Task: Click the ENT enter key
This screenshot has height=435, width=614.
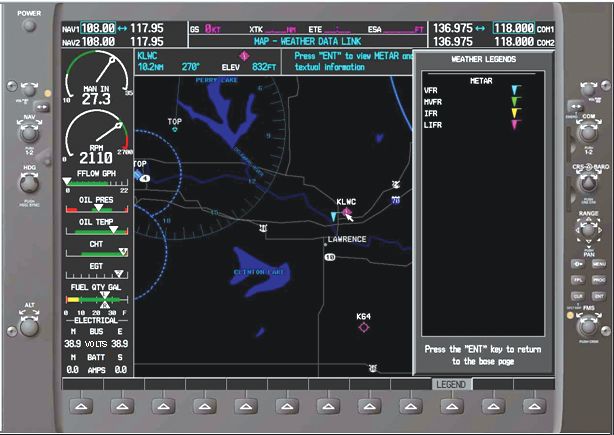Action: pos(599,296)
